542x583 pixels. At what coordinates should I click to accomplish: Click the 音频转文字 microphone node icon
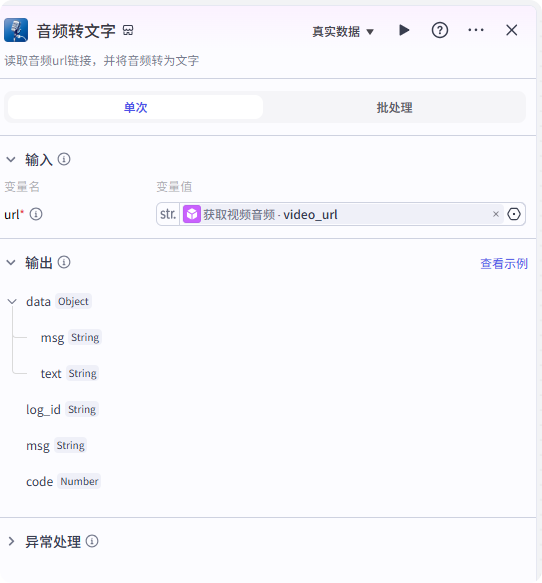point(16,30)
